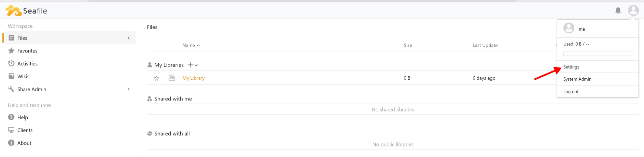Open Wikis in the sidebar

point(23,77)
